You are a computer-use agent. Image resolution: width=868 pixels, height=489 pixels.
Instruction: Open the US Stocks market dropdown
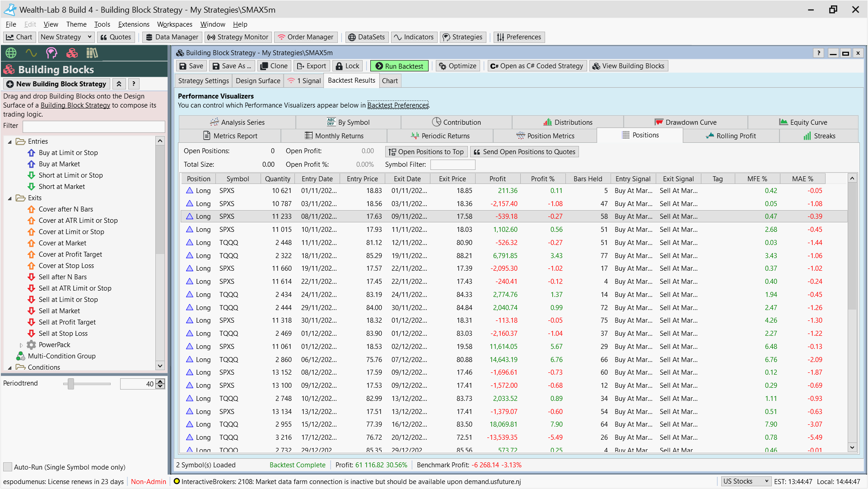(745, 481)
